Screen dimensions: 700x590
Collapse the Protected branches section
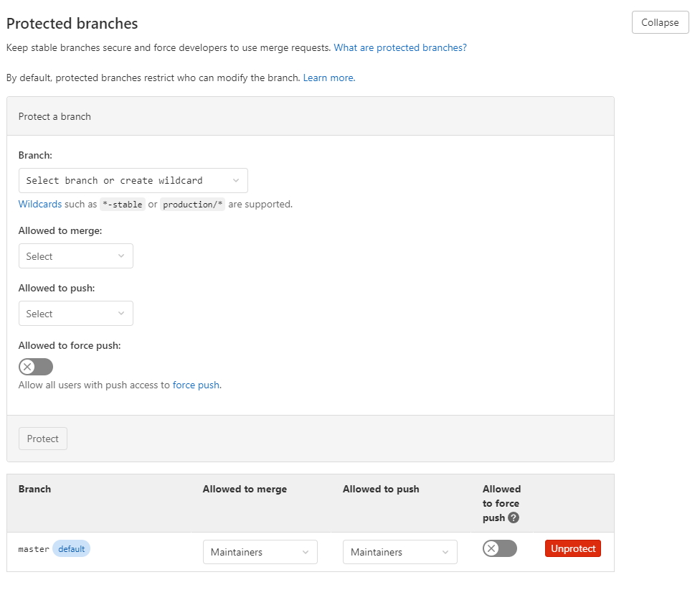[x=659, y=22]
